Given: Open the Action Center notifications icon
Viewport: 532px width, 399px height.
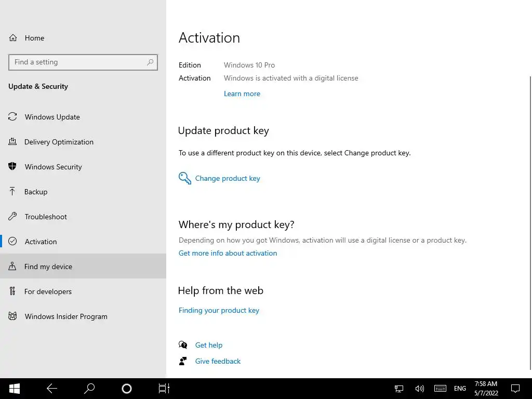Looking at the screenshot, I should point(515,389).
